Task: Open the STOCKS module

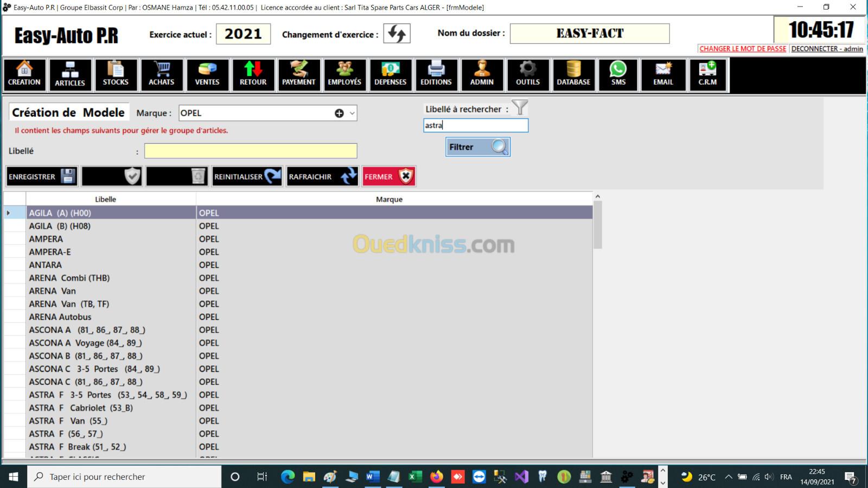Action: pyautogui.click(x=116, y=75)
